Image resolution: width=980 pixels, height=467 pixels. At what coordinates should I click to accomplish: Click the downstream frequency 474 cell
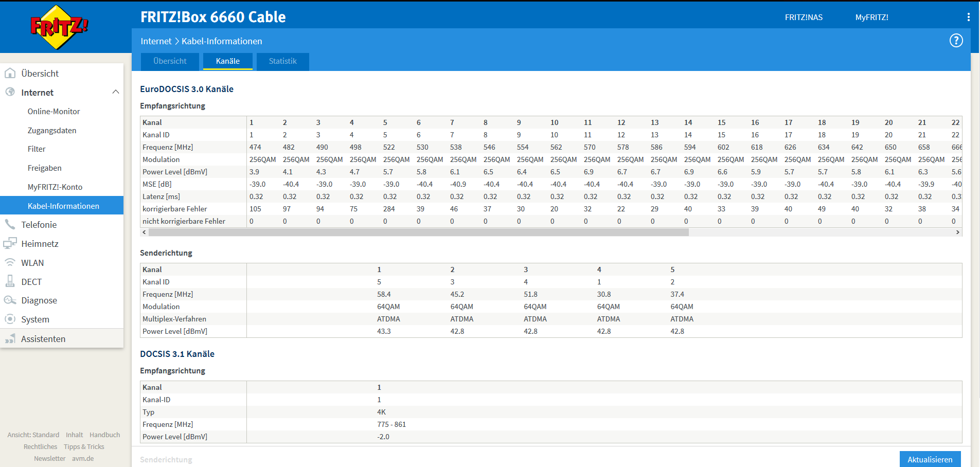(255, 147)
